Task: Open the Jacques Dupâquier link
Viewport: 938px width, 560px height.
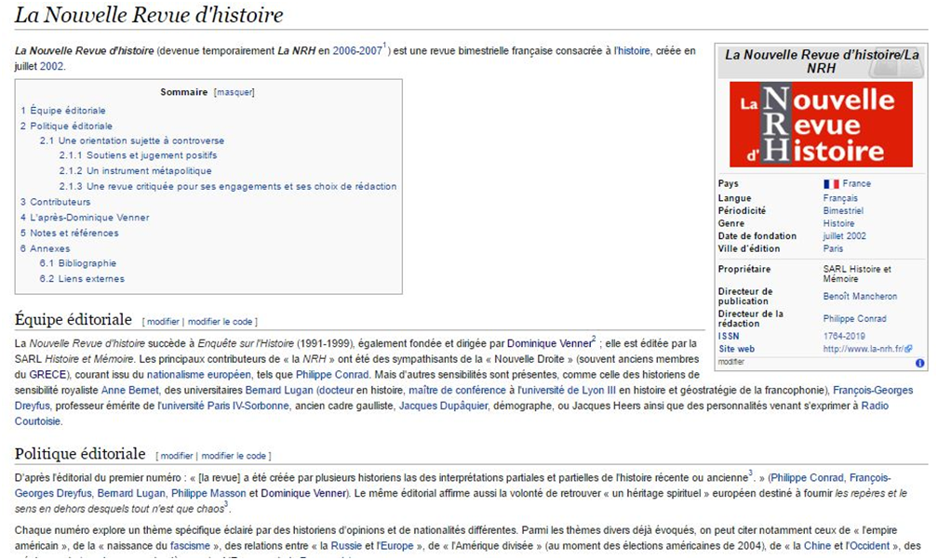Action: tap(443, 407)
